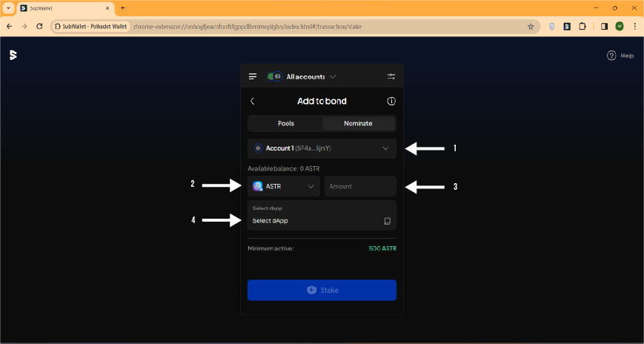Click the SubWallet extension icon in the toolbar
Screen dimensions: 644x344
point(567,26)
